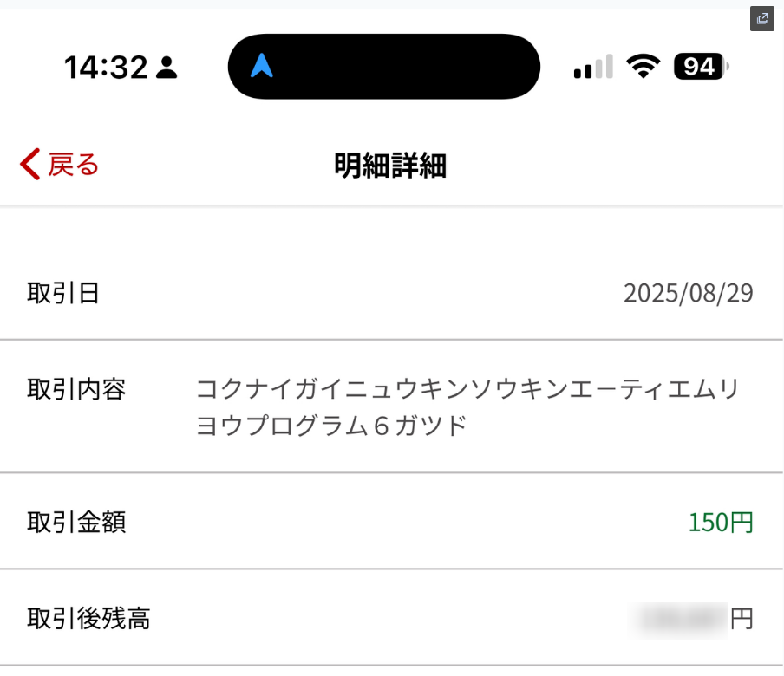Click the blue navigation arrow in Dynamic Island
Image resolution: width=784 pixels, height=676 pixels.
[x=261, y=66]
